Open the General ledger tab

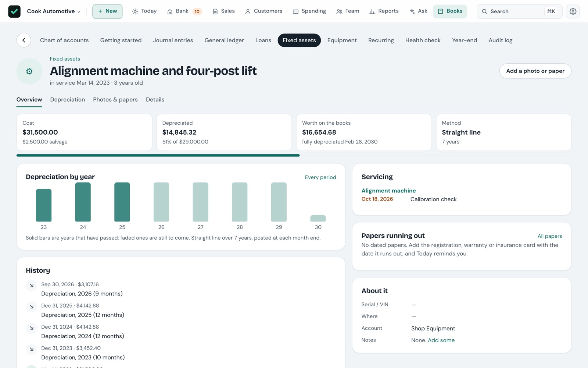pyautogui.click(x=224, y=40)
